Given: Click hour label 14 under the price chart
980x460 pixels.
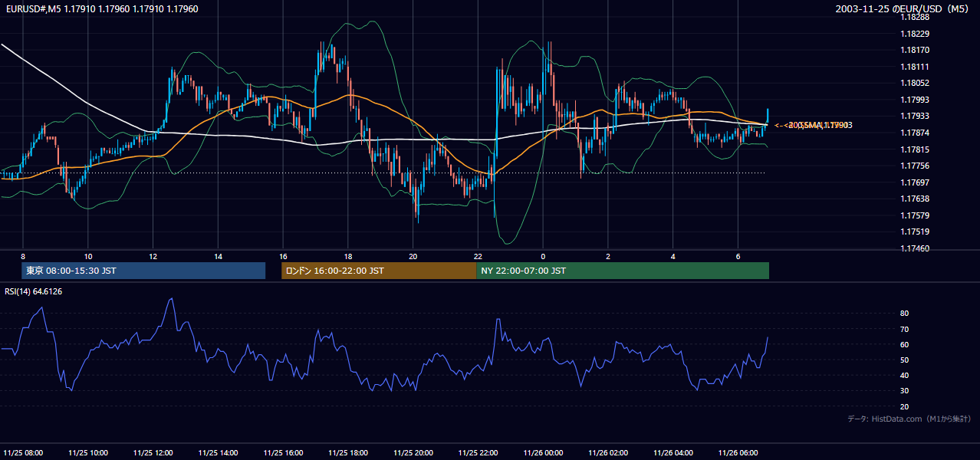Looking at the screenshot, I should [219, 256].
